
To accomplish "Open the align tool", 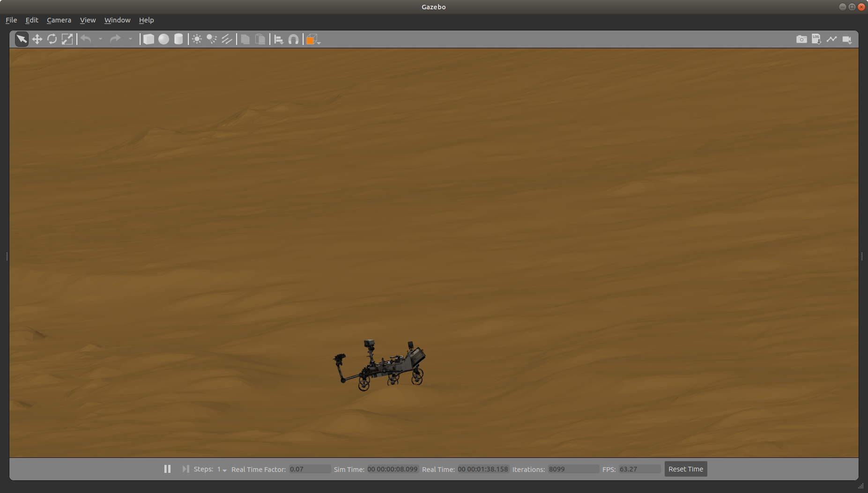I will 279,39.
